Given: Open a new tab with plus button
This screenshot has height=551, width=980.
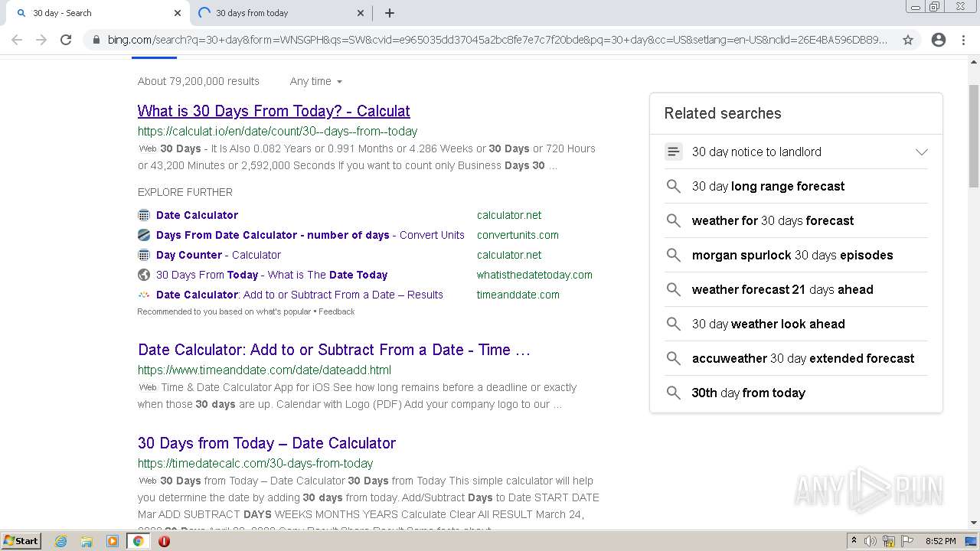Looking at the screenshot, I should tap(390, 13).
